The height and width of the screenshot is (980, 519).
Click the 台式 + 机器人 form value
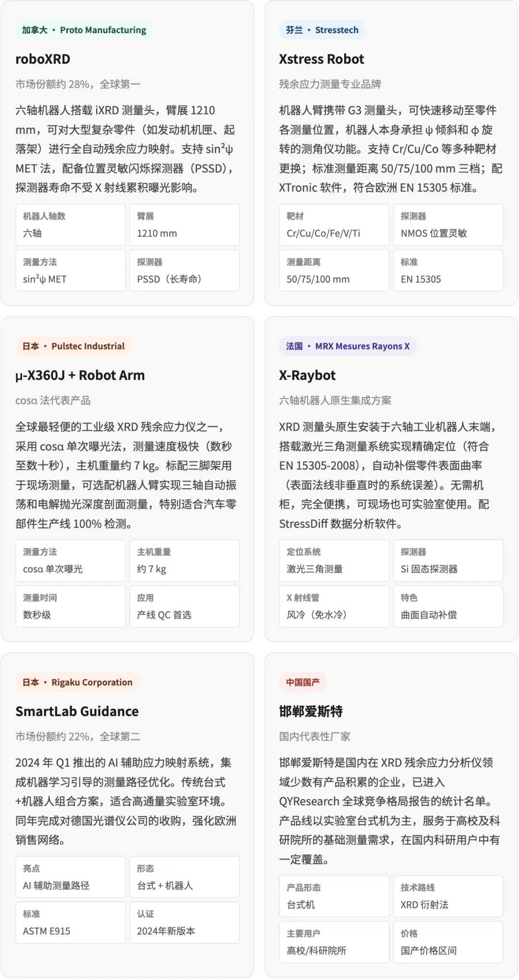[165, 885]
